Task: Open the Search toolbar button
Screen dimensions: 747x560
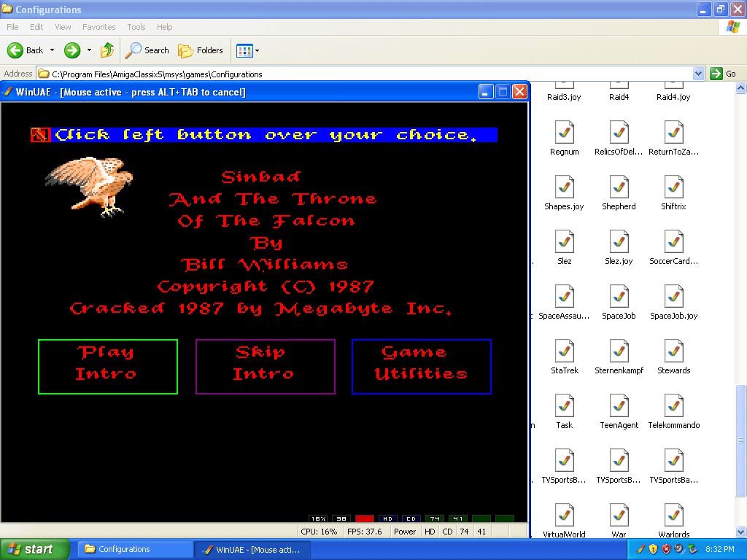Action: [147, 50]
